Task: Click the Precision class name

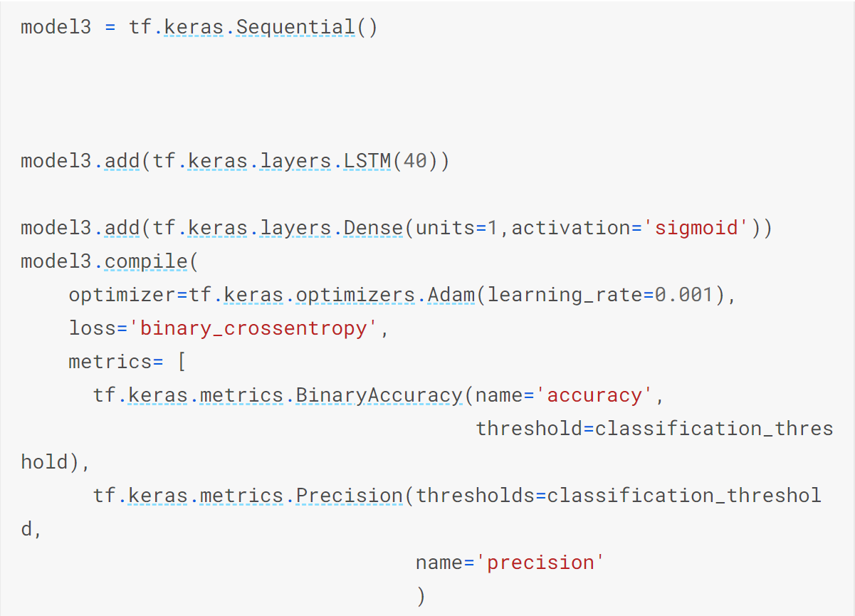Action: [350, 496]
